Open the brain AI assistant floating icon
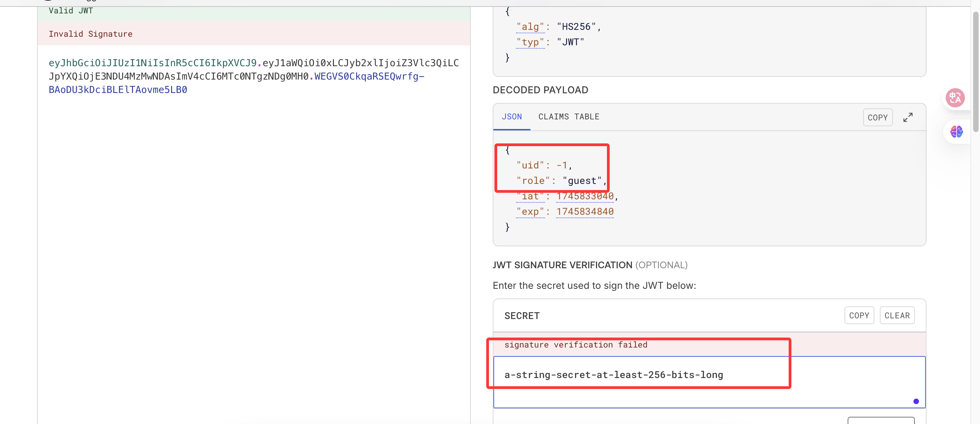The image size is (980, 424). [x=956, y=132]
